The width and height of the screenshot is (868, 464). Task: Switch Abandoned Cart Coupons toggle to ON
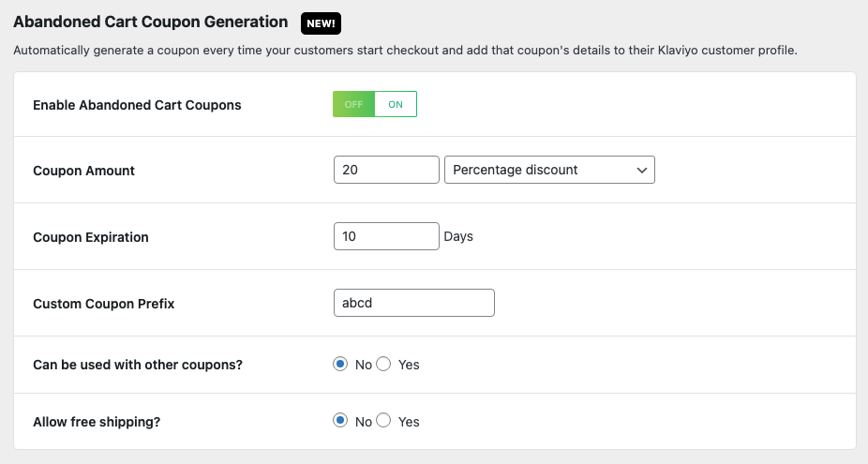[x=396, y=104]
